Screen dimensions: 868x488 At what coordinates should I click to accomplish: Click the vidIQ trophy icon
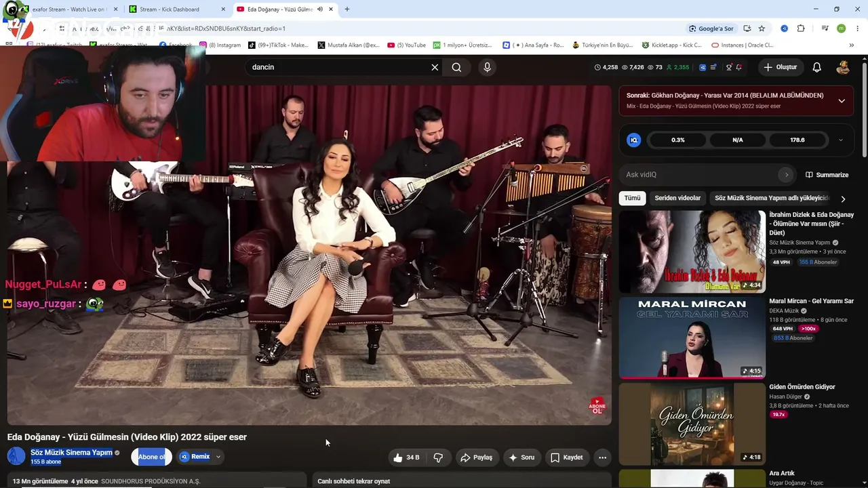click(729, 67)
